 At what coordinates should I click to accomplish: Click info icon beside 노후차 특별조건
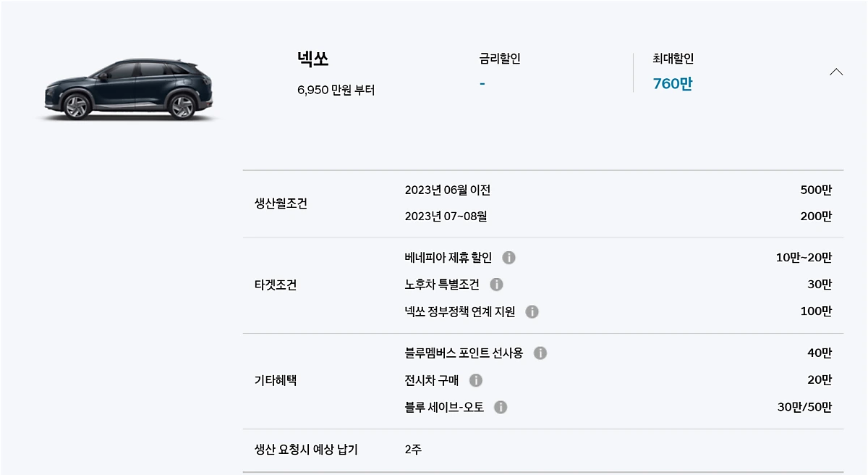[496, 285]
